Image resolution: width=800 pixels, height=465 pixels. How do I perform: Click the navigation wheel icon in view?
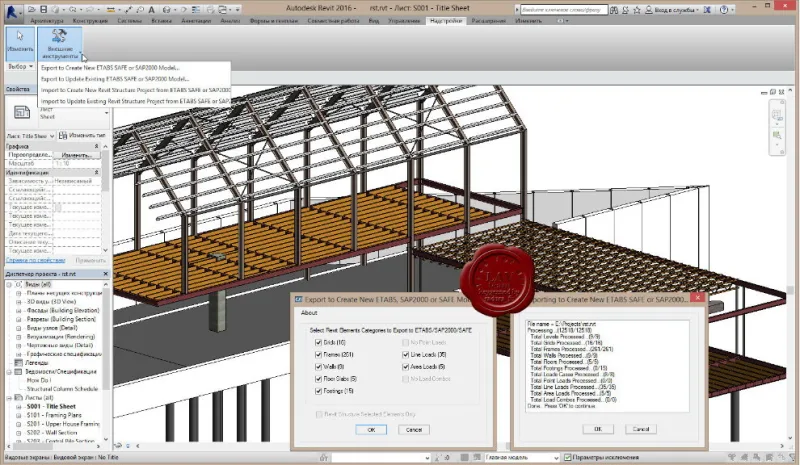777,114
